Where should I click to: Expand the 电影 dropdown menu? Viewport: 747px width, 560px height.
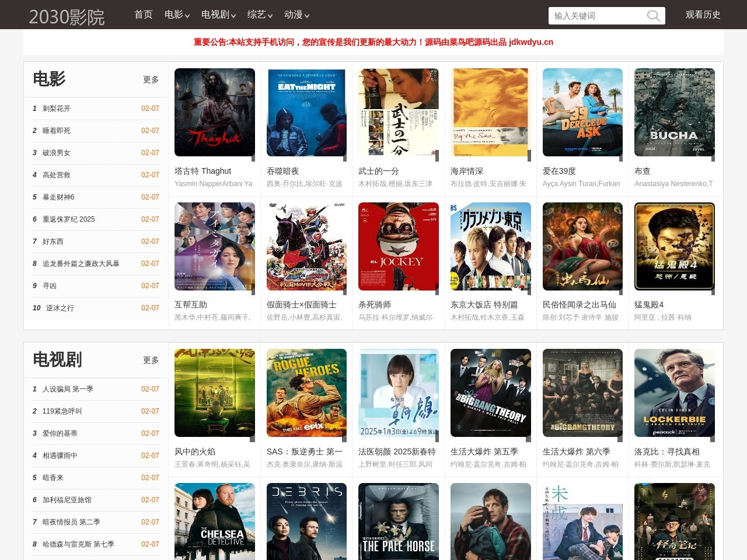177,15
